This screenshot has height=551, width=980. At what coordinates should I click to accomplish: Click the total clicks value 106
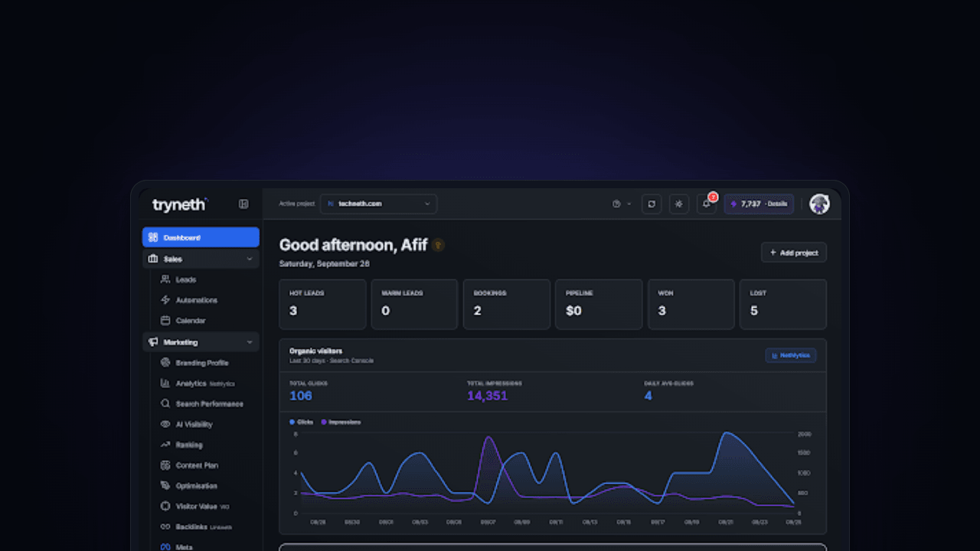pos(301,396)
